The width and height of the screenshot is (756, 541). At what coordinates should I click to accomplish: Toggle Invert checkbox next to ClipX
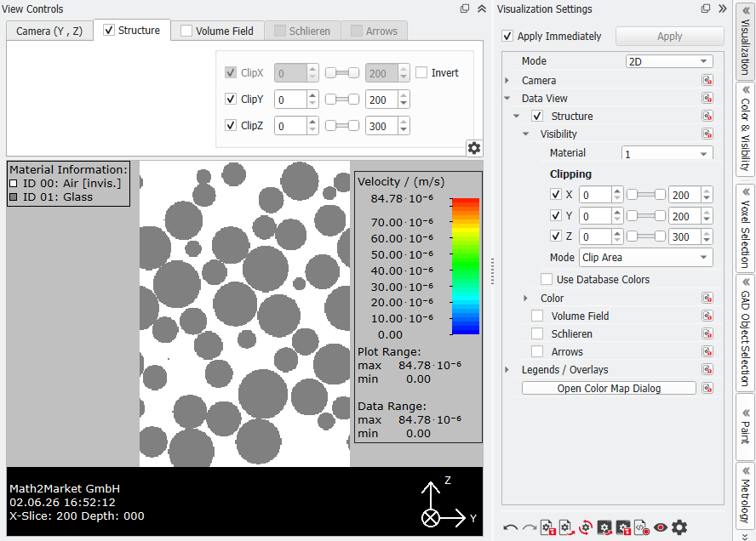(421, 73)
